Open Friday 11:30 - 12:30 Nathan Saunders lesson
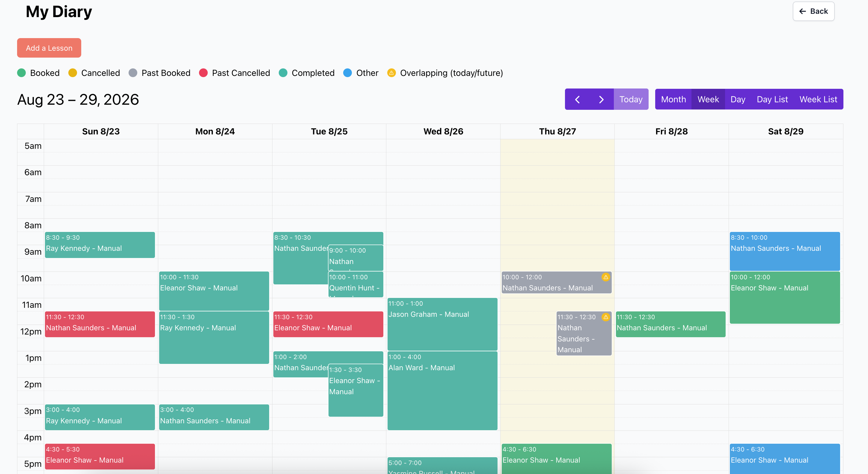This screenshot has width=868, height=474. coord(670,324)
